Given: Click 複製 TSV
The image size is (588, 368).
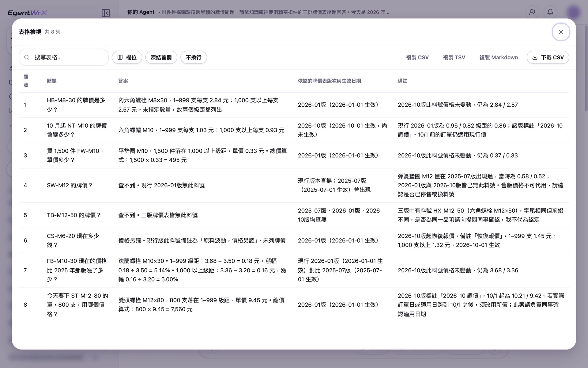Looking at the screenshot, I should 454,57.
